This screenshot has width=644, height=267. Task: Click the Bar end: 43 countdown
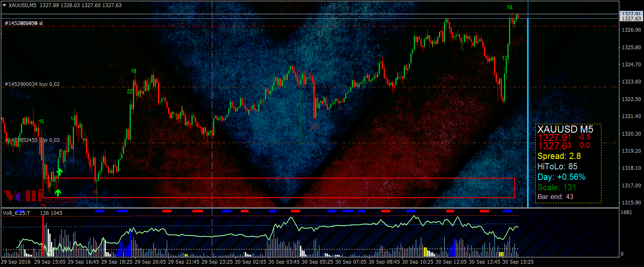pos(555,196)
